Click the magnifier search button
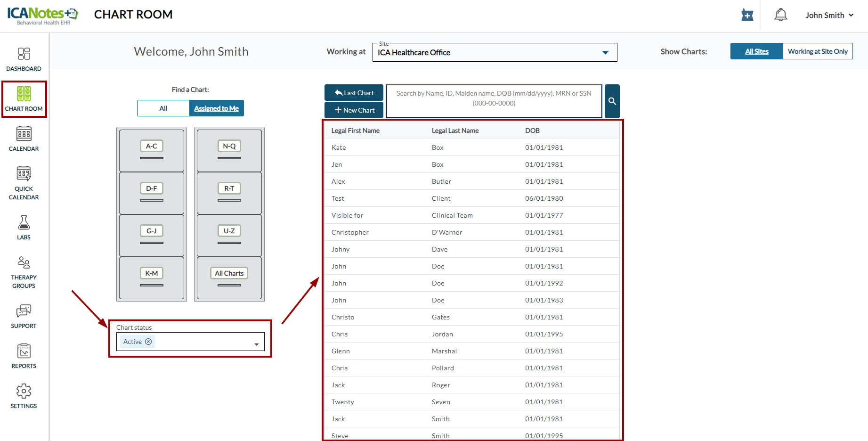The image size is (868, 441). point(612,101)
